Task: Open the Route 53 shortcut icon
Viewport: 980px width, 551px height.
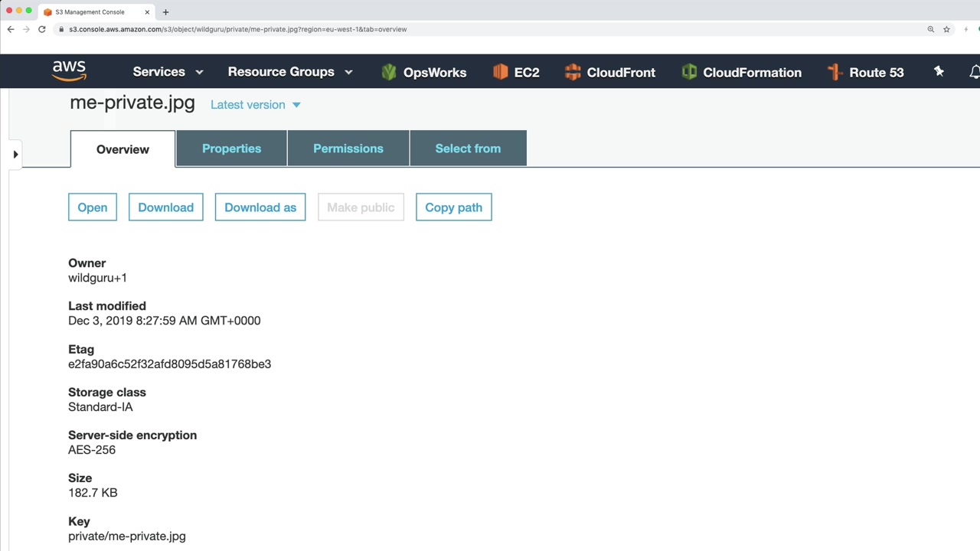Action: click(x=835, y=72)
